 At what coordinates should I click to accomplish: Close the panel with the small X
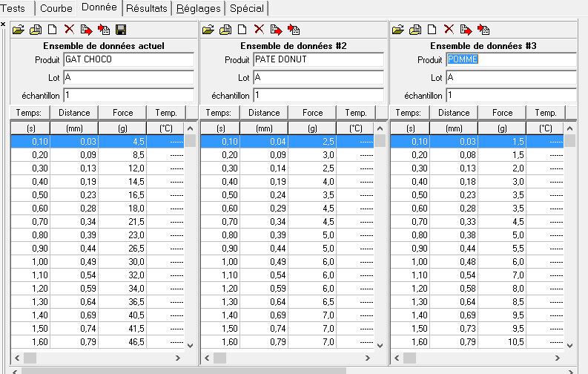3,24
